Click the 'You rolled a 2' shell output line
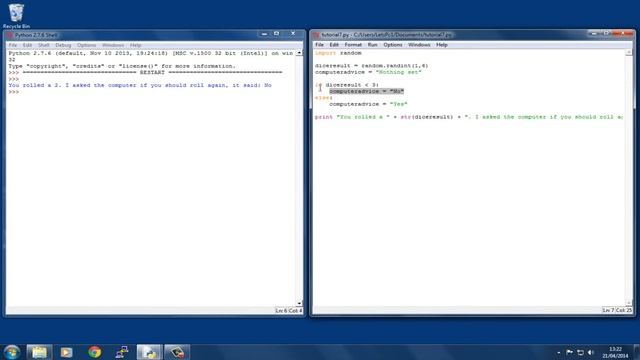 pos(140,85)
